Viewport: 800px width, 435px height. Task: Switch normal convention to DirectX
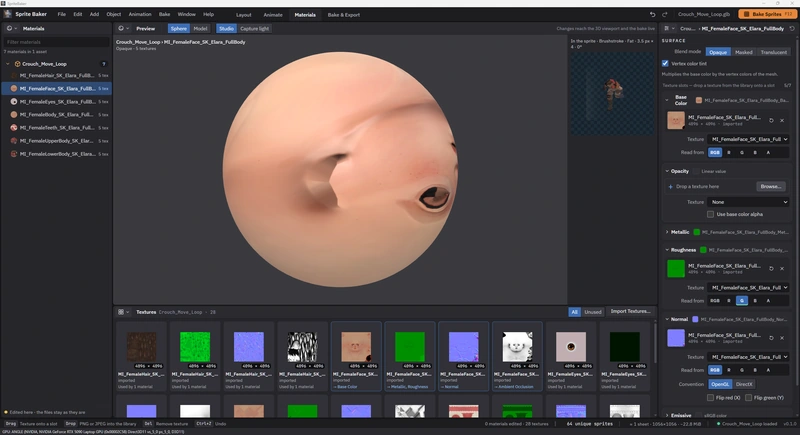pos(744,384)
